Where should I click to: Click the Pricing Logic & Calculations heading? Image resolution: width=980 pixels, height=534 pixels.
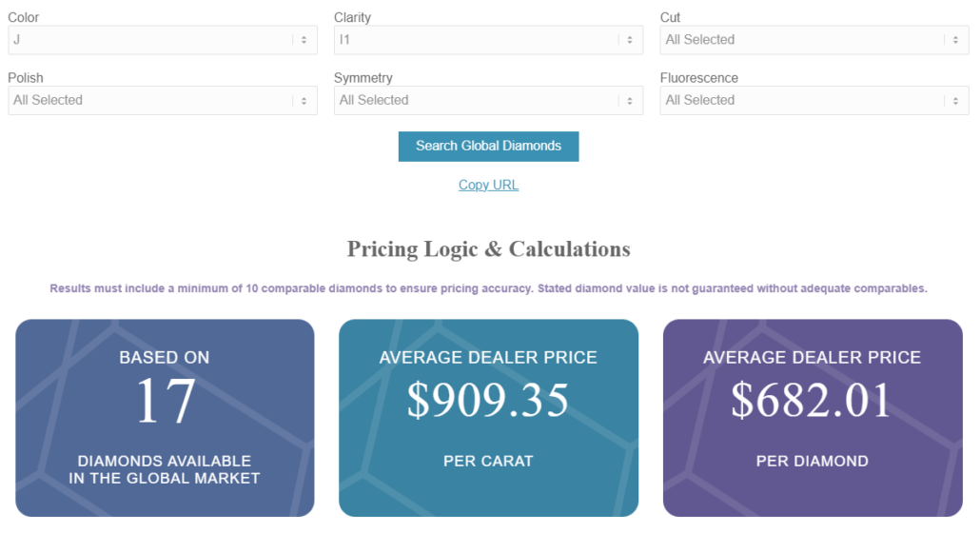pos(488,249)
